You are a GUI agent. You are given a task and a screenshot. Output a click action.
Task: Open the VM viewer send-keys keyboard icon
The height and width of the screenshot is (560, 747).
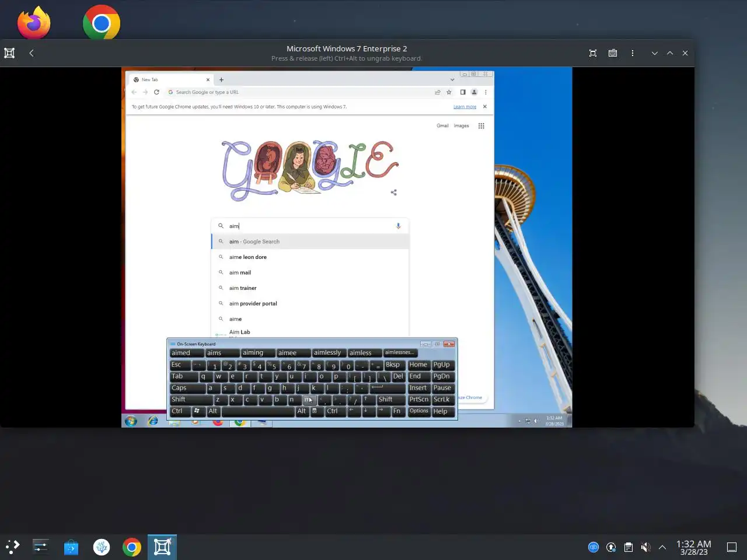[613, 53]
